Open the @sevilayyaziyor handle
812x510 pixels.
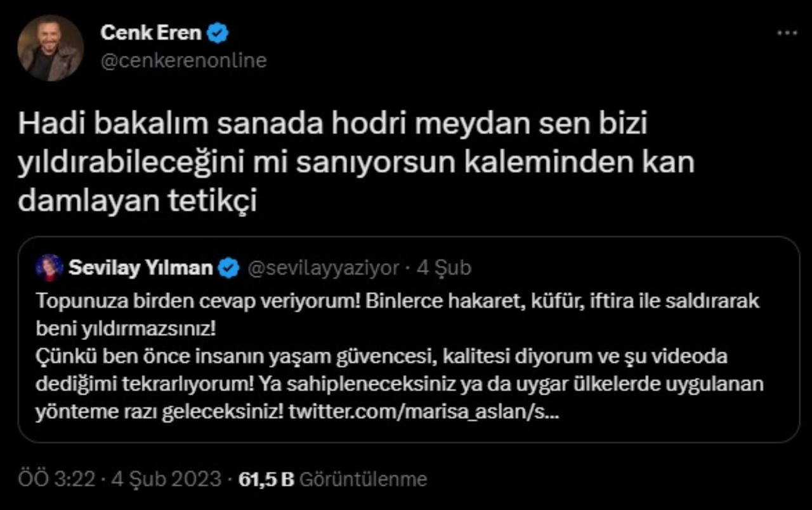tap(324, 268)
